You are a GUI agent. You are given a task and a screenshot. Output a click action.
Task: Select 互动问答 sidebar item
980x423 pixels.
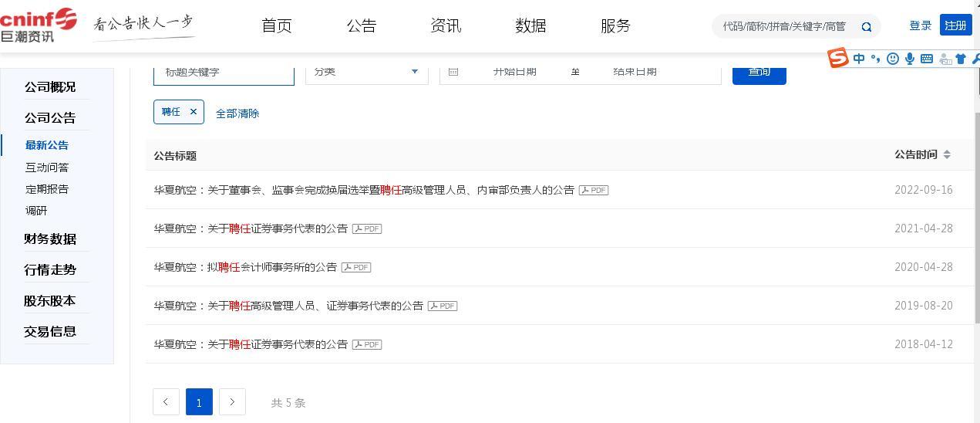point(47,168)
